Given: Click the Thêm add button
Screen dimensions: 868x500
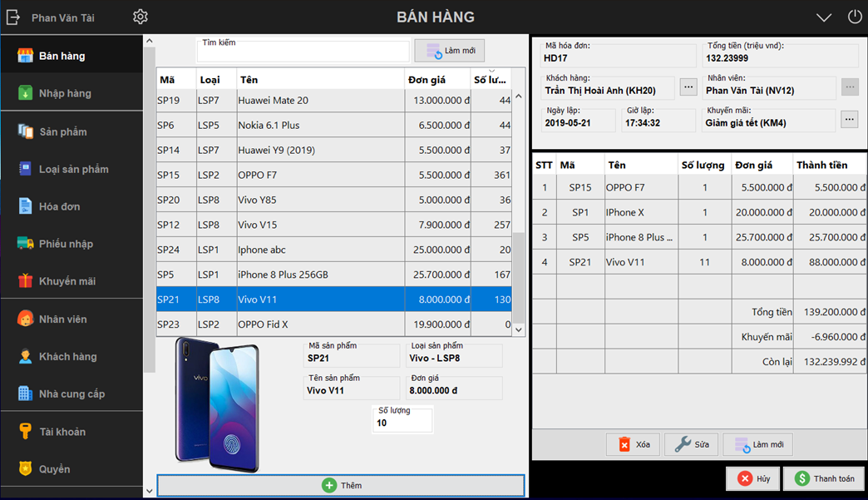Looking at the screenshot, I should [x=341, y=485].
